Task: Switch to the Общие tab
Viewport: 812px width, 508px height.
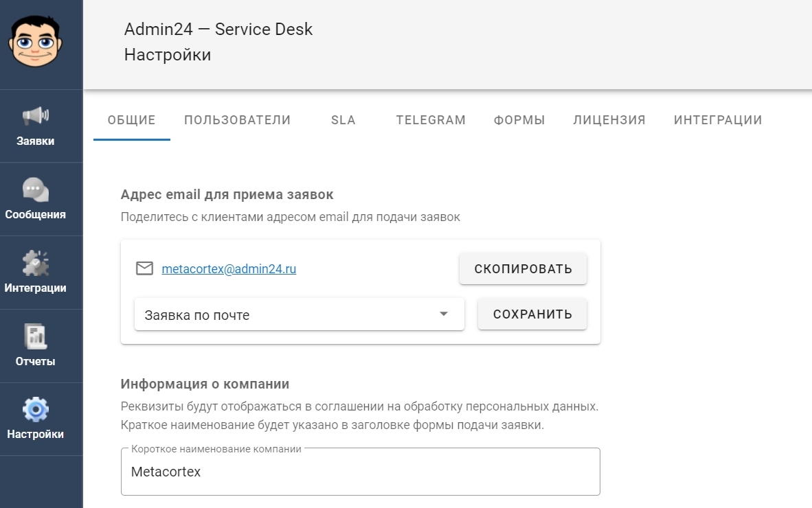Action: pos(131,120)
